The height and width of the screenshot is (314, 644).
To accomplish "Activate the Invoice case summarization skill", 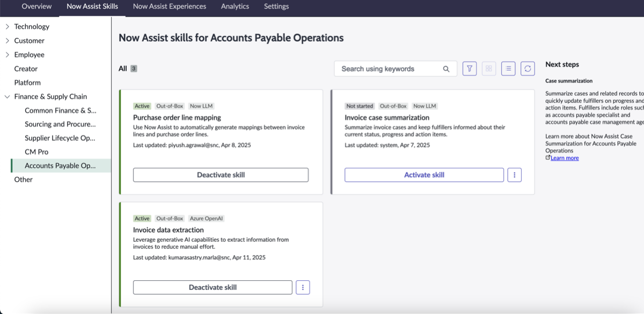I will (424, 175).
